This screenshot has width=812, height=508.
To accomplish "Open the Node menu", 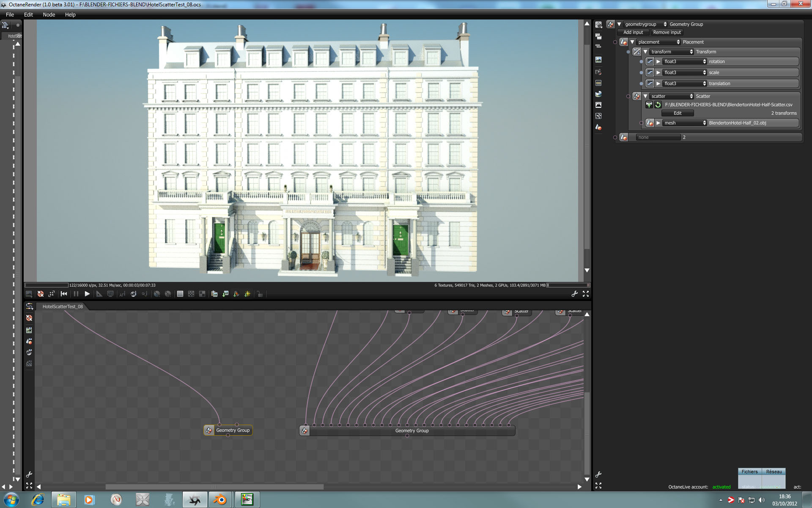I will [x=49, y=14].
